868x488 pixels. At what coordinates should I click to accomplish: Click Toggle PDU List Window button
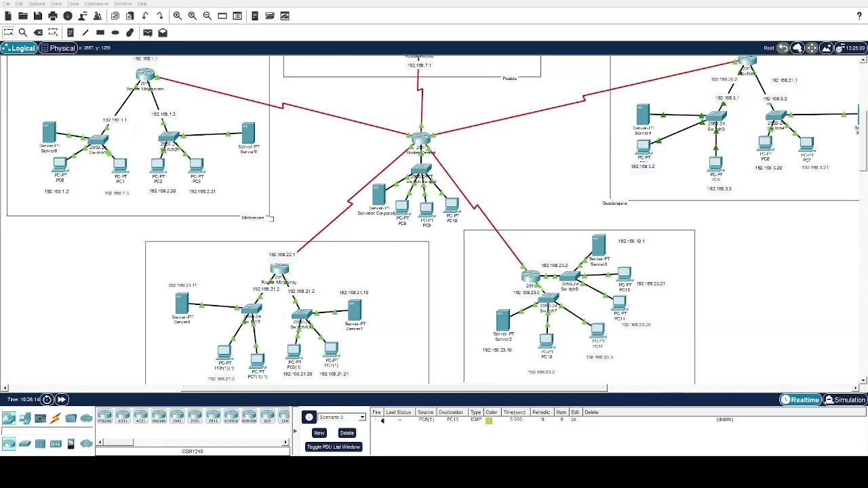pos(333,447)
